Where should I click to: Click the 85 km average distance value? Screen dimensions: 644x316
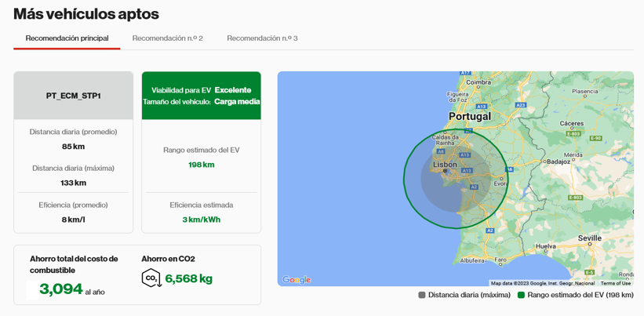tap(74, 147)
